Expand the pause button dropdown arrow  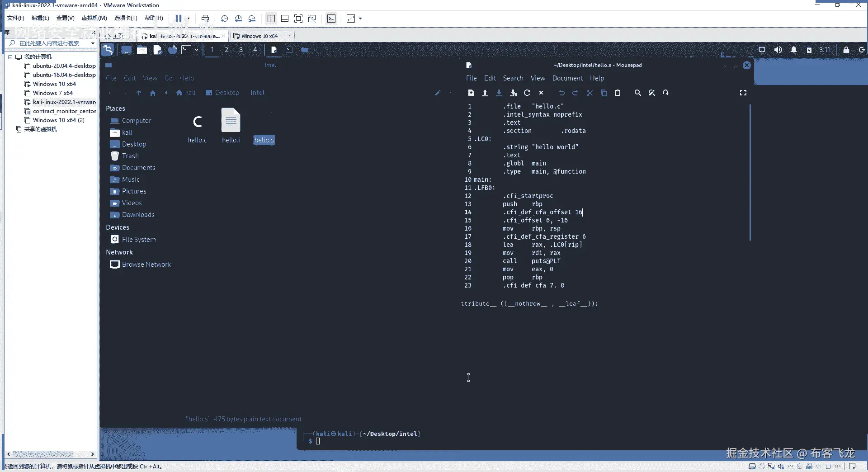click(x=189, y=19)
